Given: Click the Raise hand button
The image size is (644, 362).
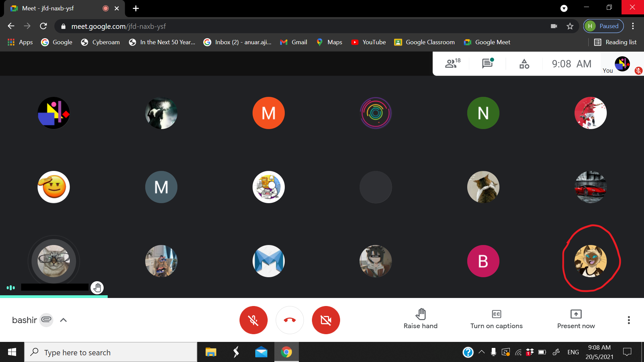Looking at the screenshot, I should 420,319.
